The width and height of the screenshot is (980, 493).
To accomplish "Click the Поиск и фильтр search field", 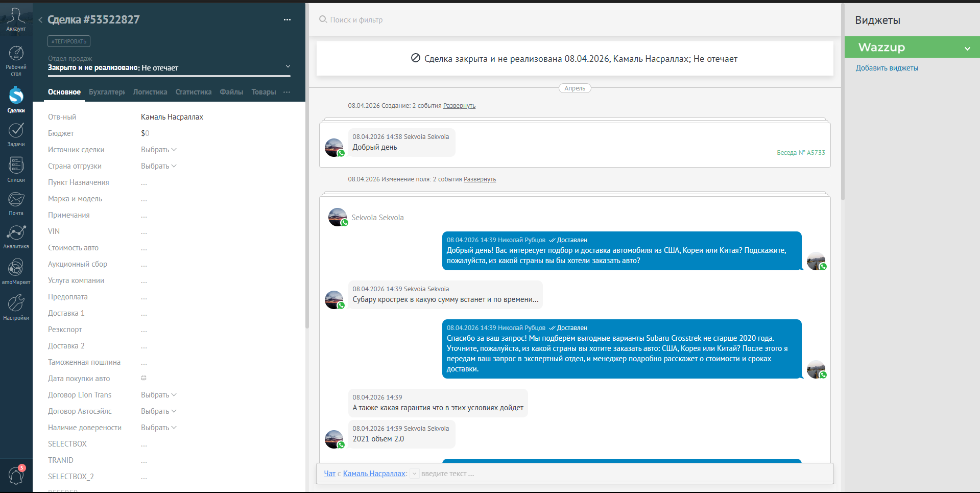I will pyautogui.click(x=356, y=19).
